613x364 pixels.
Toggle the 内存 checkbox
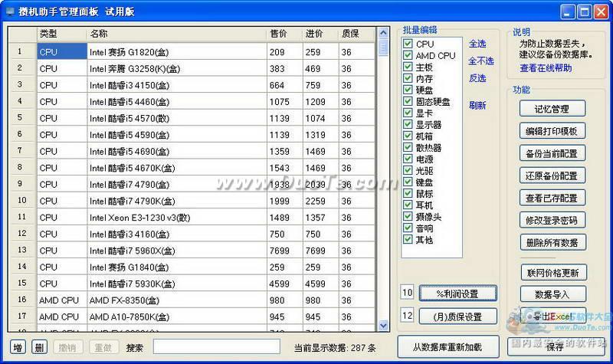point(408,78)
